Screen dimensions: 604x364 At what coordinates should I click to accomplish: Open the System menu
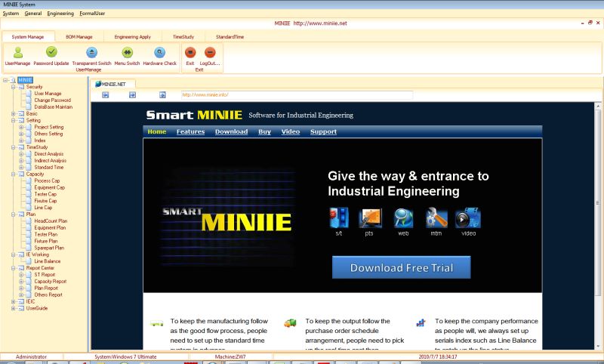pos(11,13)
